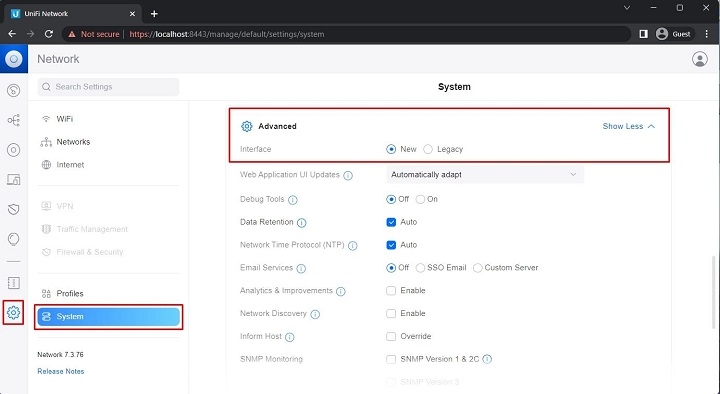Click info icon beside Network Time Protocol
The image size is (720, 394).
click(352, 246)
